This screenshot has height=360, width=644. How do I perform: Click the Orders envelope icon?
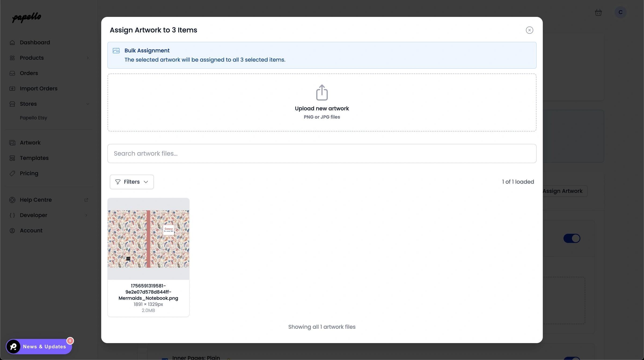coord(12,73)
